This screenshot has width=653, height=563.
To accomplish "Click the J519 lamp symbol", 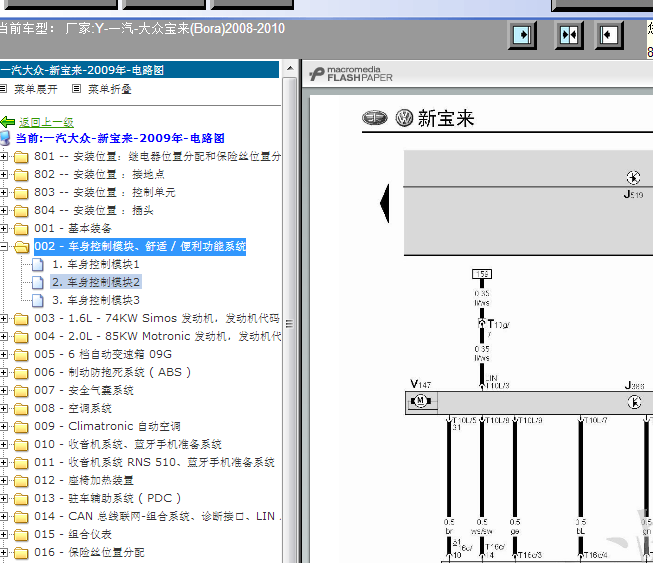I will point(633,177).
